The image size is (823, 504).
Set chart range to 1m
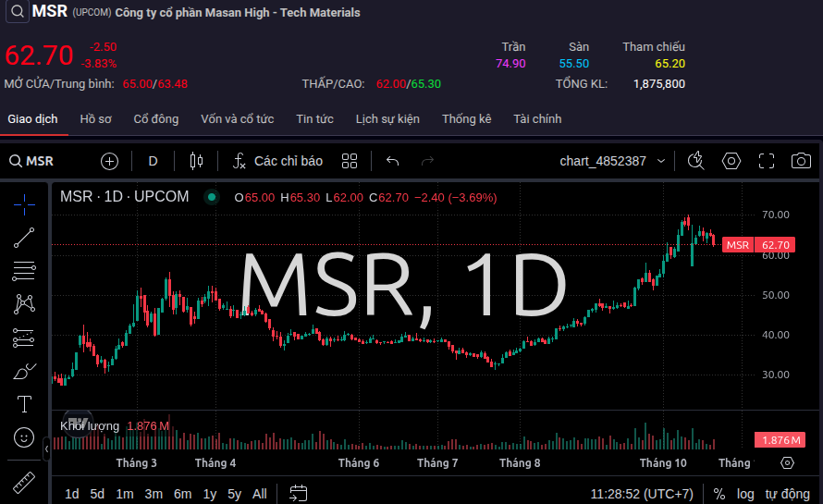coord(125,494)
